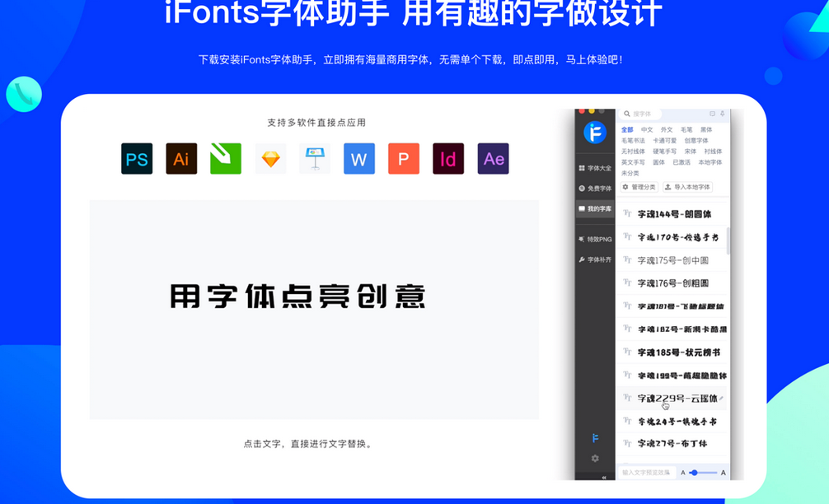829x504 pixels.
Task: Select the 圆体 category
Action: point(658,162)
